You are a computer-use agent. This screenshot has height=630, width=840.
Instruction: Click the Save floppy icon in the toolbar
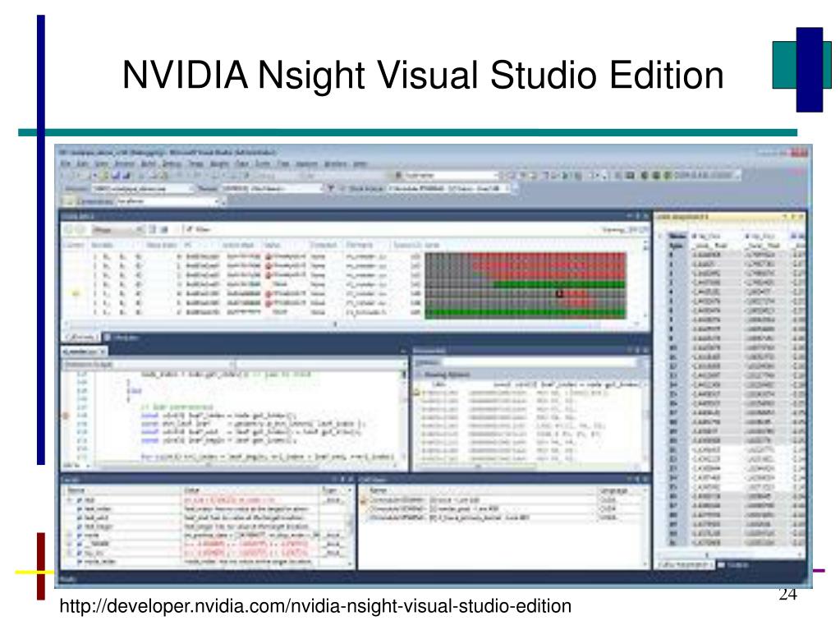coord(117,176)
